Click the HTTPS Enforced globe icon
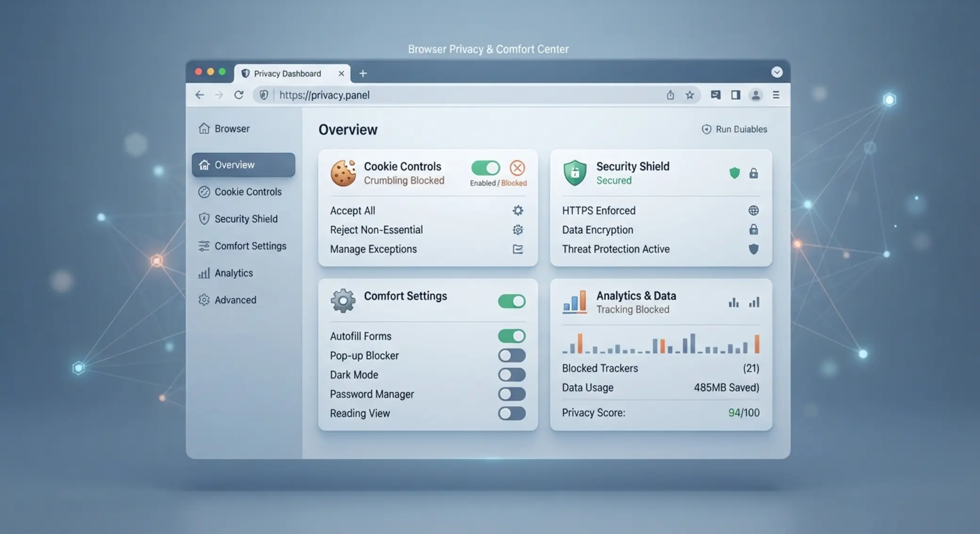 pyautogui.click(x=754, y=210)
